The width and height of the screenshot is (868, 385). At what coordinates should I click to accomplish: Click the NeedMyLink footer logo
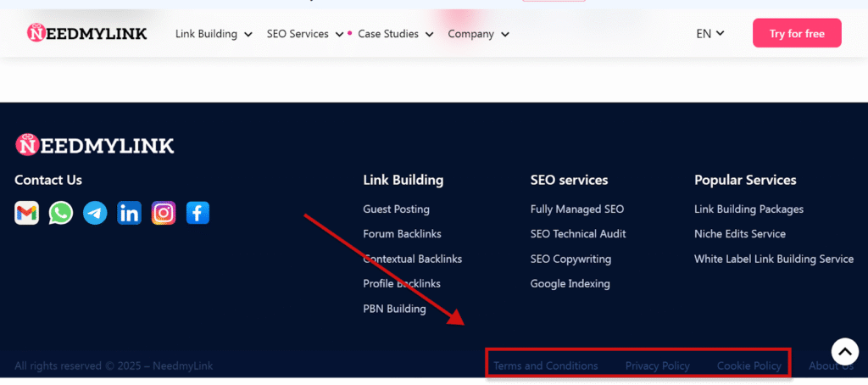[95, 146]
